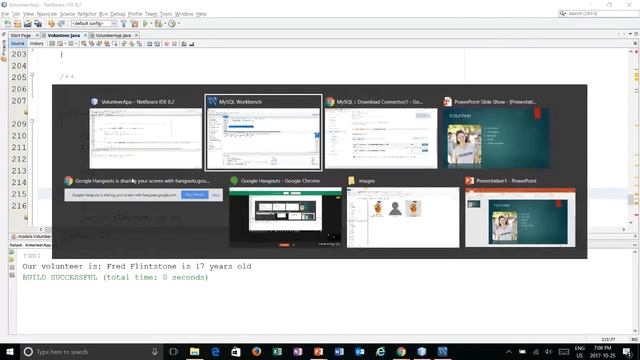Viewport: 640px width, 360px height.
Task: Click the Find Selection magnifier icon
Action: pos(84,44)
